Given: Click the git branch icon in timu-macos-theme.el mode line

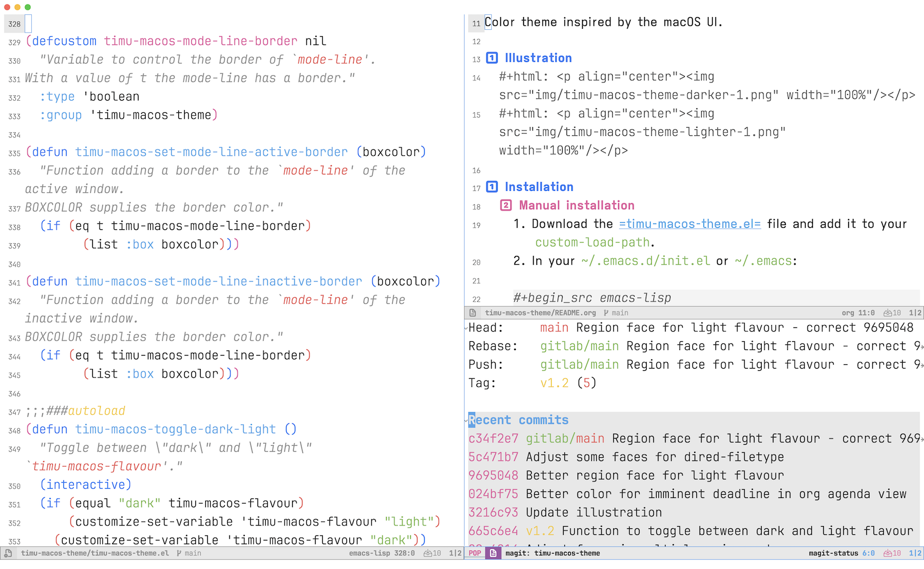Looking at the screenshot, I should pyautogui.click(x=179, y=553).
